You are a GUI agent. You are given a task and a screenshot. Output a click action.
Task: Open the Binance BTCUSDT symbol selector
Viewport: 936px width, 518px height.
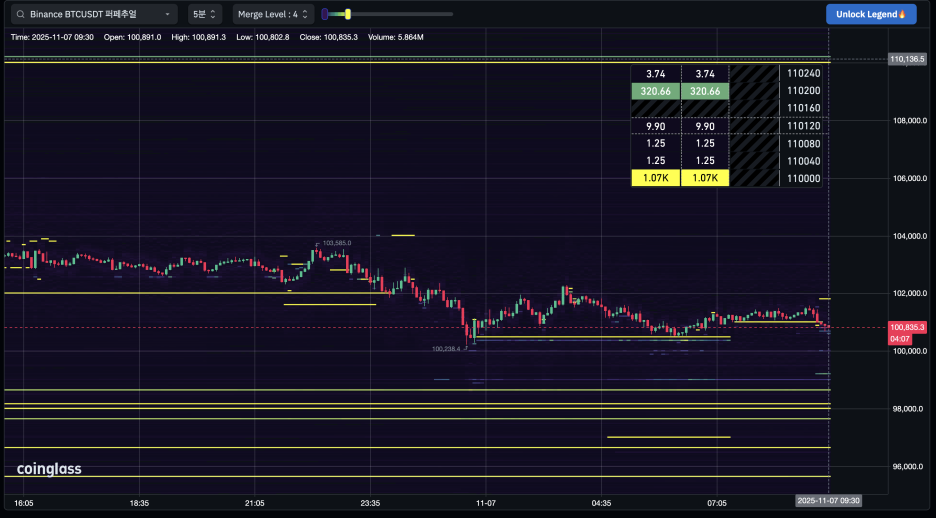pos(94,14)
